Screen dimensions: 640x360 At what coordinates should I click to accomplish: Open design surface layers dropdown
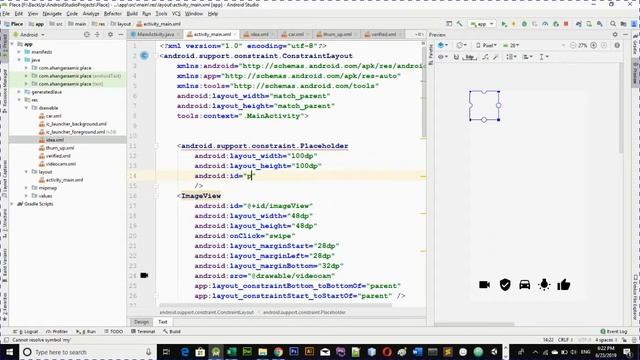point(443,45)
